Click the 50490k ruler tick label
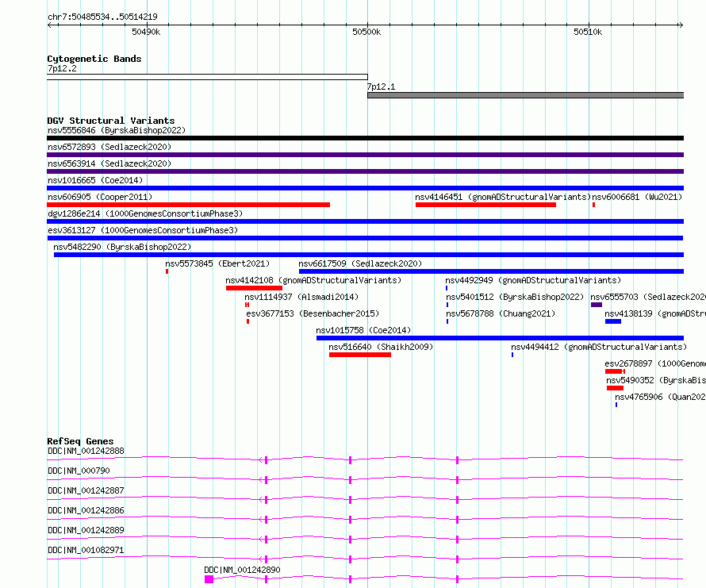706x588 pixels. pos(146,32)
